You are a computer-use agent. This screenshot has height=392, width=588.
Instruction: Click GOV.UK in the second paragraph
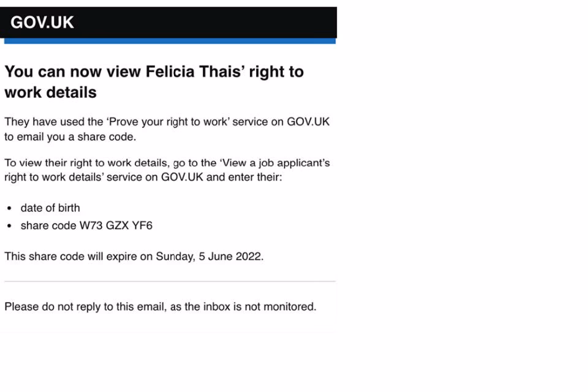pos(182,178)
